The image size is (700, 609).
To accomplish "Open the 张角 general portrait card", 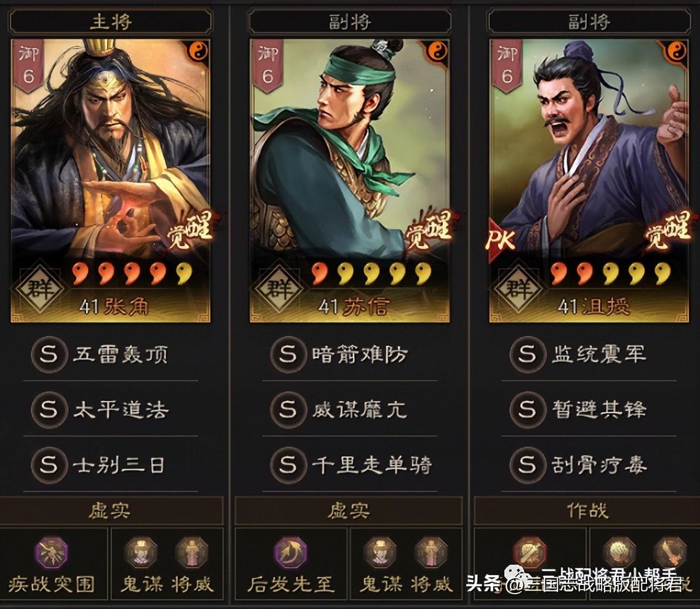I will tap(110, 180).
